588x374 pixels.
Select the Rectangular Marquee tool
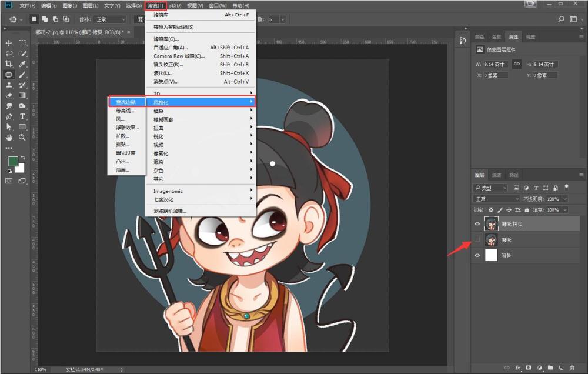(x=22, y=43)
